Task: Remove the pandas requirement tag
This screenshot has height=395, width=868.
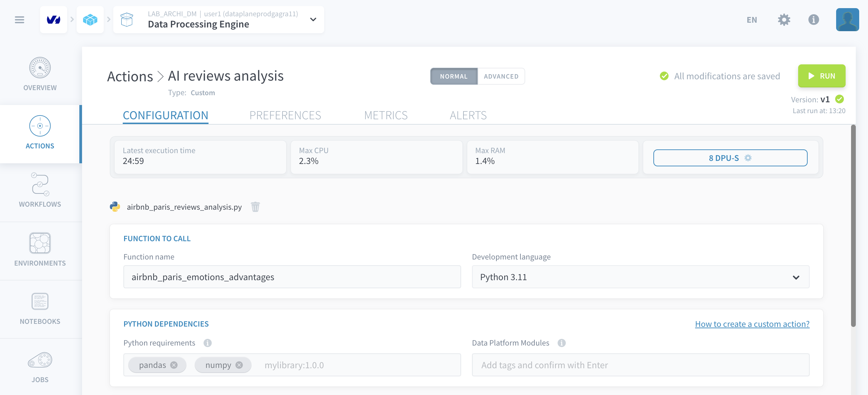Action: tap(174, 365)
